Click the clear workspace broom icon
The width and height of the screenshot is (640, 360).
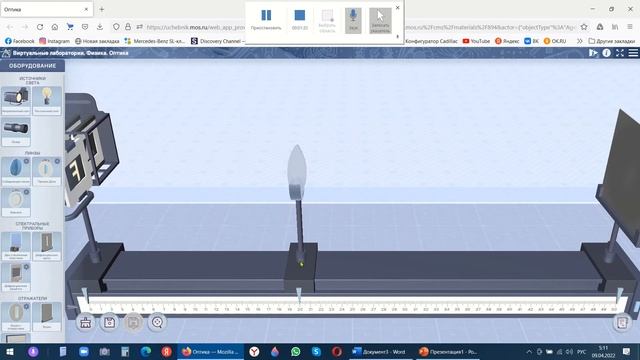[85, 322]
